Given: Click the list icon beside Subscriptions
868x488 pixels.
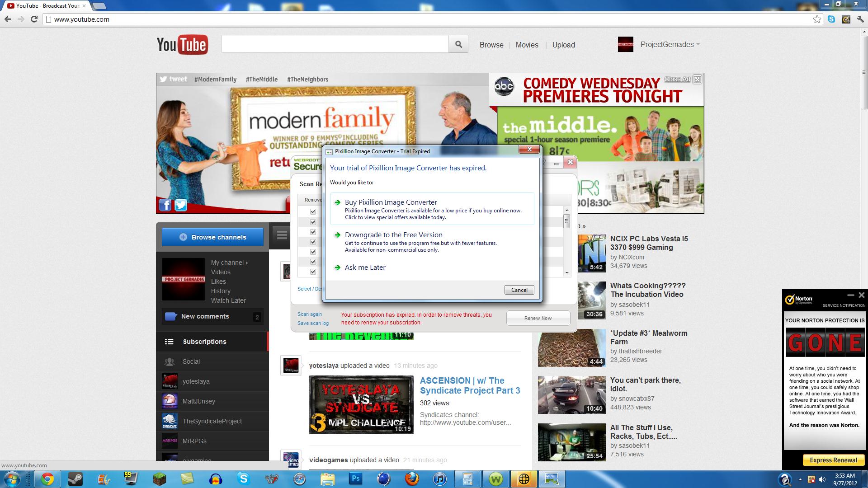Looking at the screenshot, I should (x=169, y=342).
